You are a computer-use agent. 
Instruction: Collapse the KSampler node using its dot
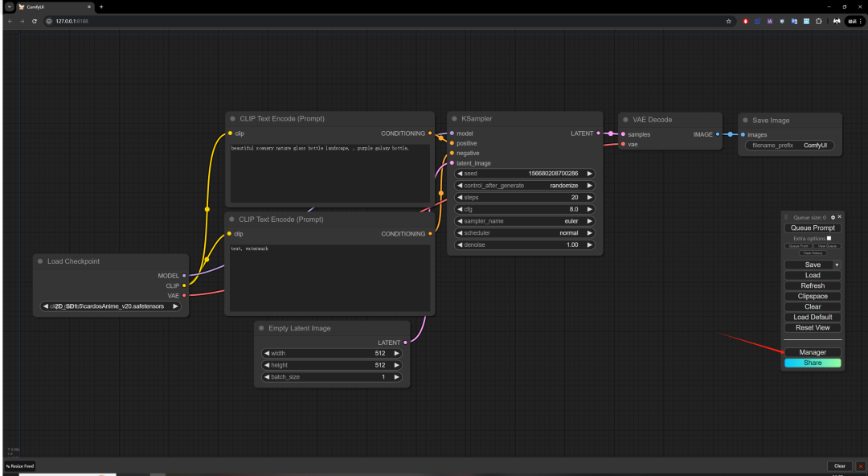(455, 119)
